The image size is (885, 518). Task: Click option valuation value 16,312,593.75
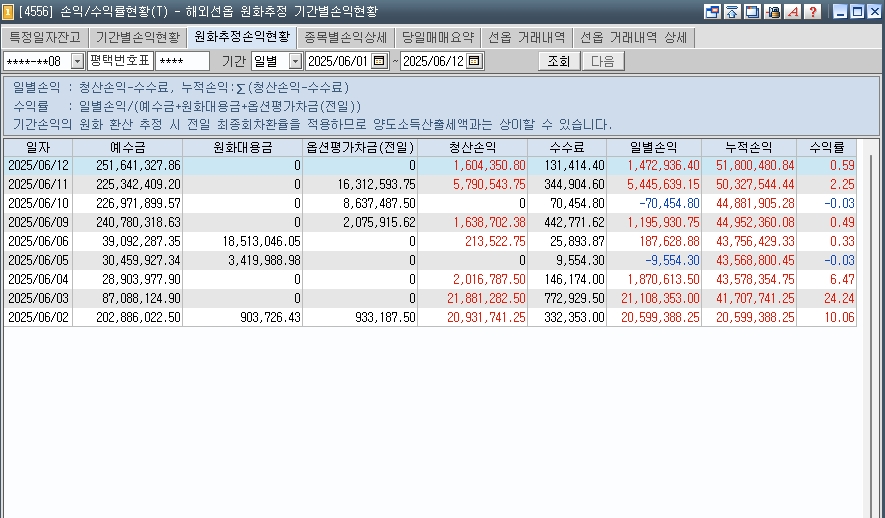[376, 185]
